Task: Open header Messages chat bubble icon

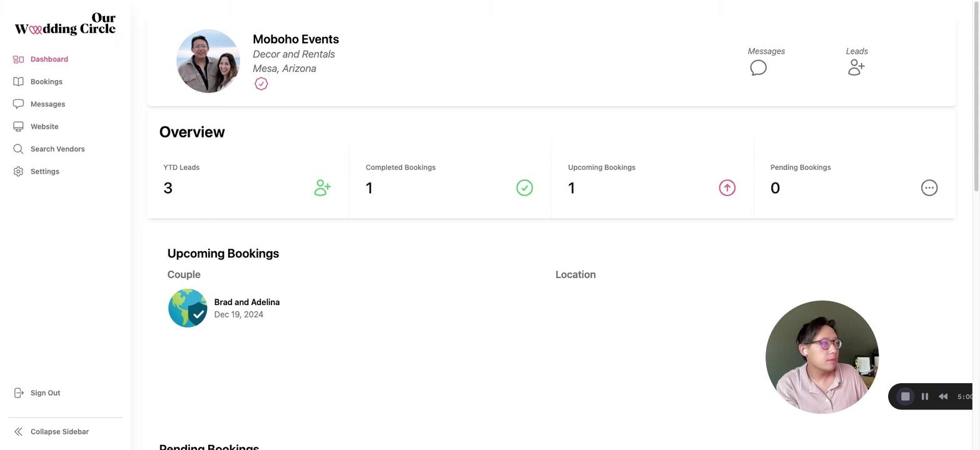Action: [758, 68]
